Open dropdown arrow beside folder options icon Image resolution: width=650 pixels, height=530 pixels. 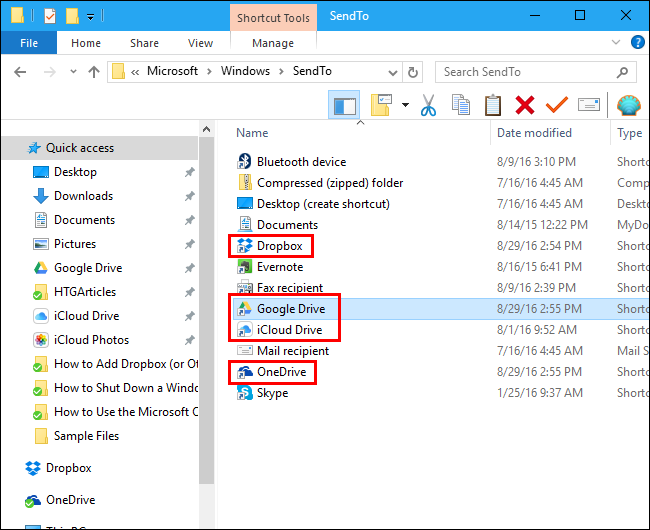coord(405,105)
